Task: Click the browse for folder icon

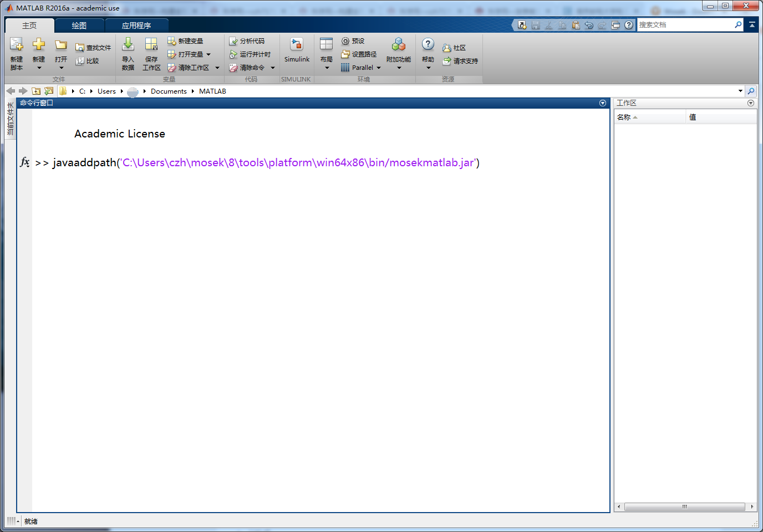Action: 49,91
